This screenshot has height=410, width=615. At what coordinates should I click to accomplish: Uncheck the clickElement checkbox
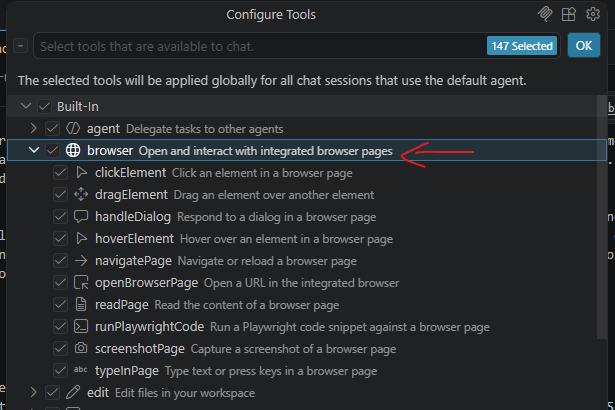(60, 172)
